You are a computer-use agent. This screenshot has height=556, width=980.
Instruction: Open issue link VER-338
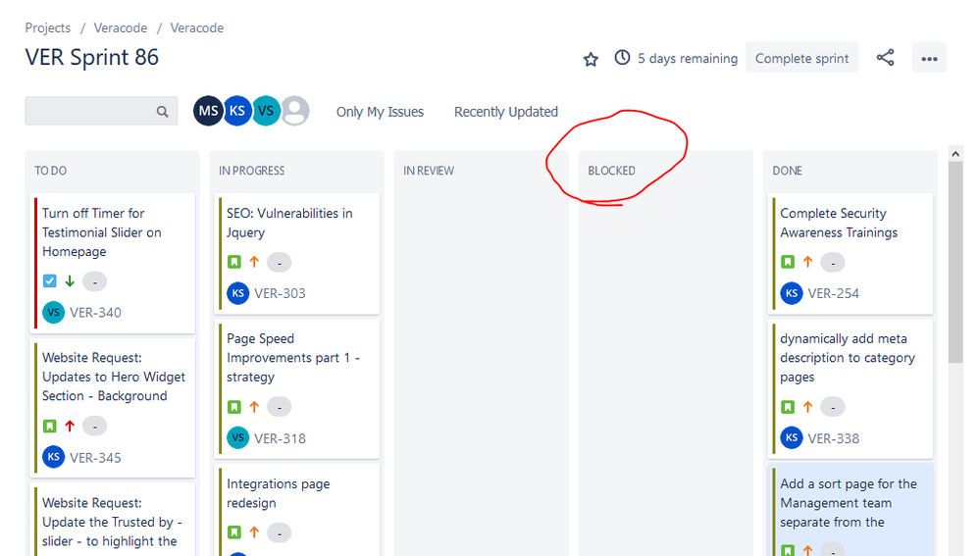point(834,438)
